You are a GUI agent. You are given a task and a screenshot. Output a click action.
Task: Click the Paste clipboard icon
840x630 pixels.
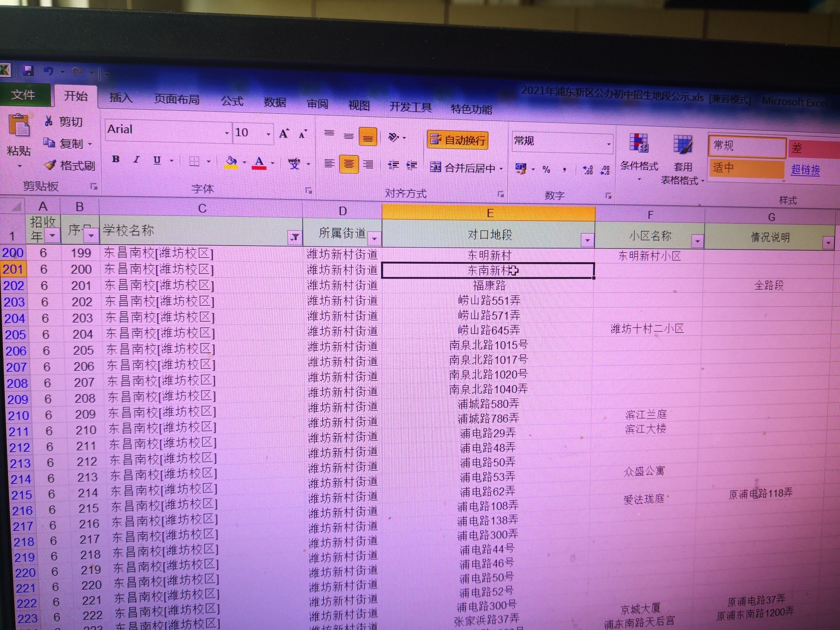(19, 125)
